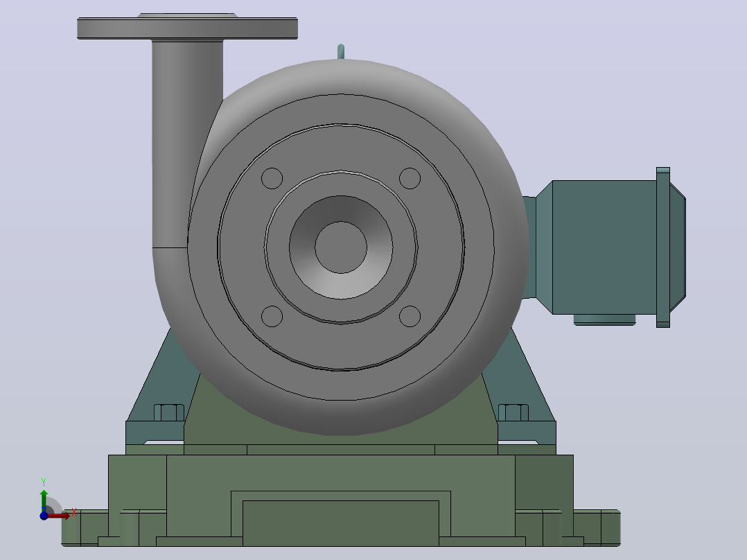Select the top discharge flange plate

click(187, 28)
